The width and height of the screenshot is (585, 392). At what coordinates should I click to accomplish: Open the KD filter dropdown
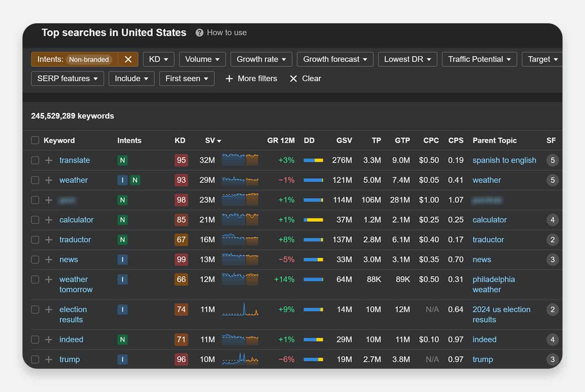pyautogui.click(x=159, y=59)
